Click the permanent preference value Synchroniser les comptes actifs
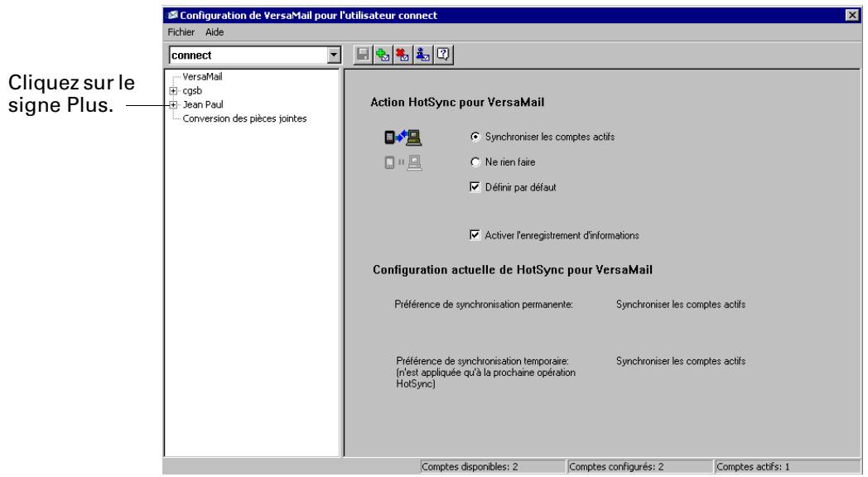This screenshot has height=477, width=868. point(680,305)
